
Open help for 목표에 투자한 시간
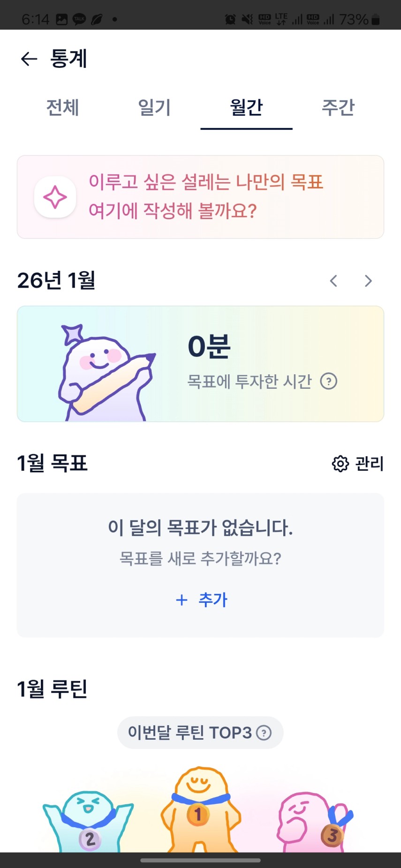tap(329, 381)
